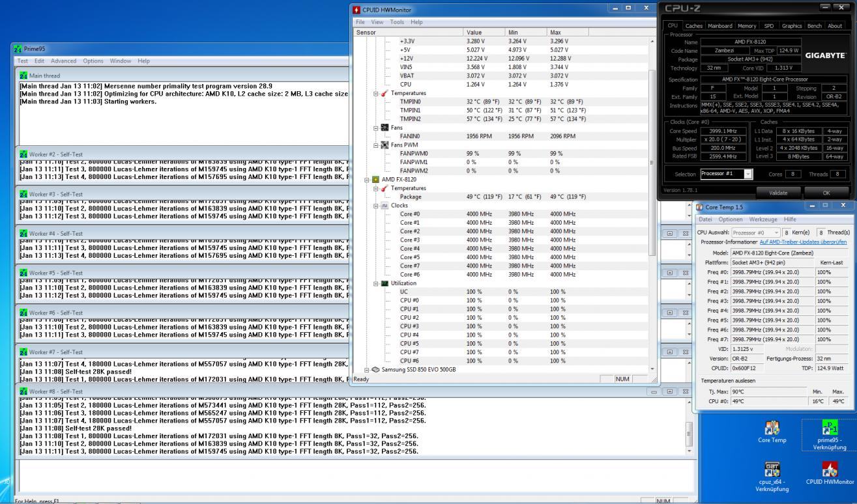This screenshot has width=857, height=504.
Task: Collapse the Clocks node in HWMonitor
Action: click(375, 205)
